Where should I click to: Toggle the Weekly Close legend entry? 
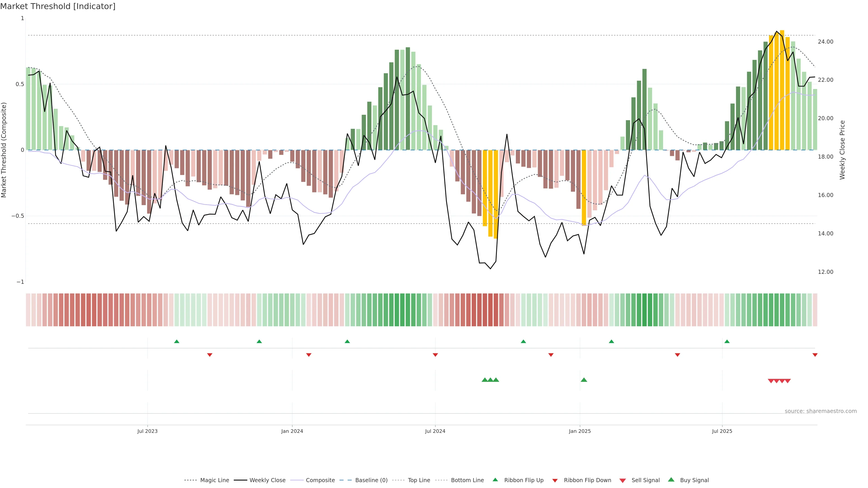coord(267,480)
